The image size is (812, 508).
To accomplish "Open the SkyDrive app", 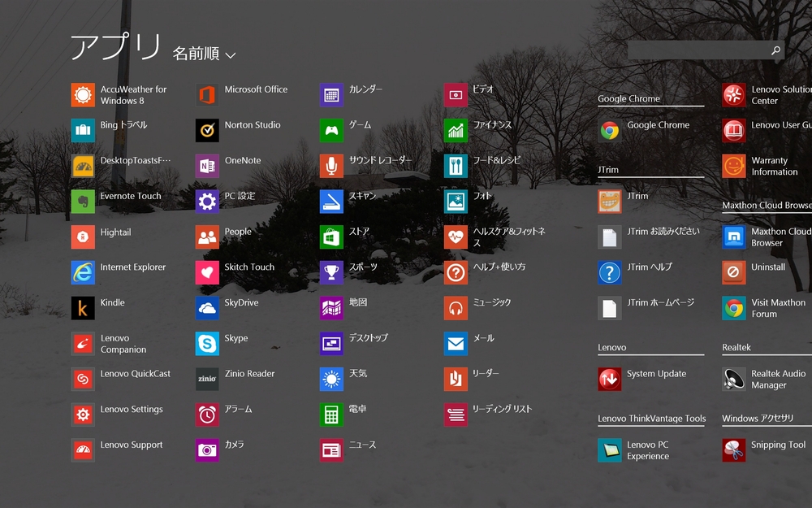I will [x=207, y=308].
